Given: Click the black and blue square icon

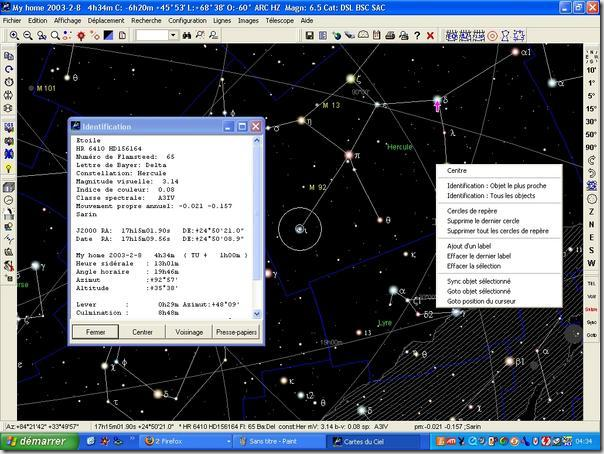Looking at the screenshot, I should point(109,35).
